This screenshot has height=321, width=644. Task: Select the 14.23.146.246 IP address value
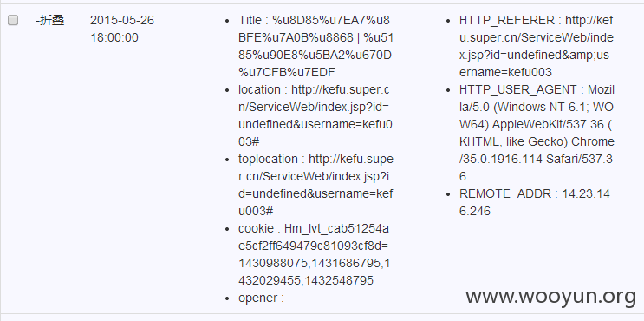pos(535,202)
